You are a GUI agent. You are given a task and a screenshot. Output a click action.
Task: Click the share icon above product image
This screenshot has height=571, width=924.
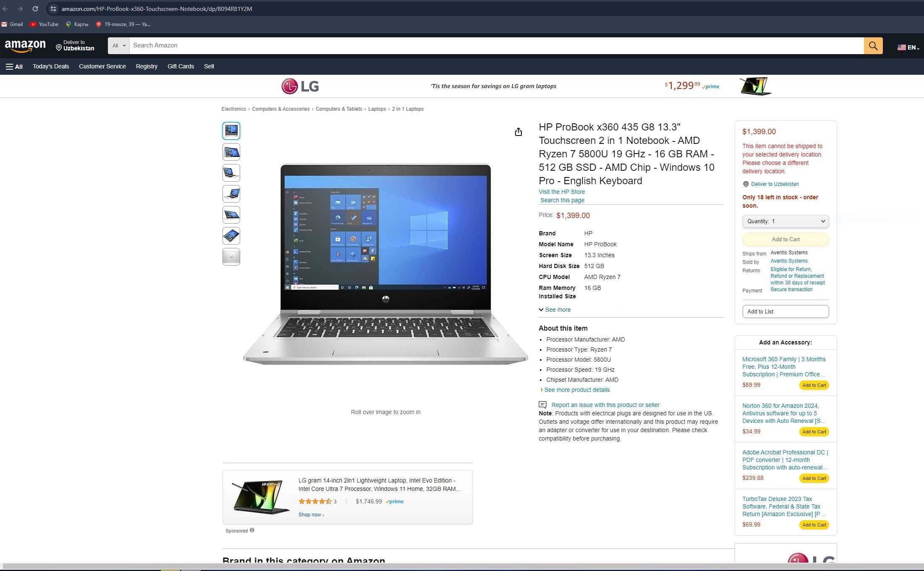click(x=518, y=132)
